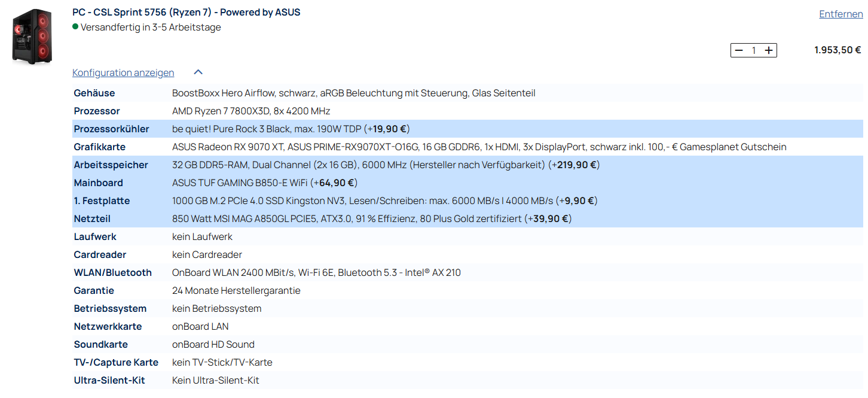Screen dimensions: 868x398
Task: Click the total price 1.953,50 €
Action: pos(838,50)
